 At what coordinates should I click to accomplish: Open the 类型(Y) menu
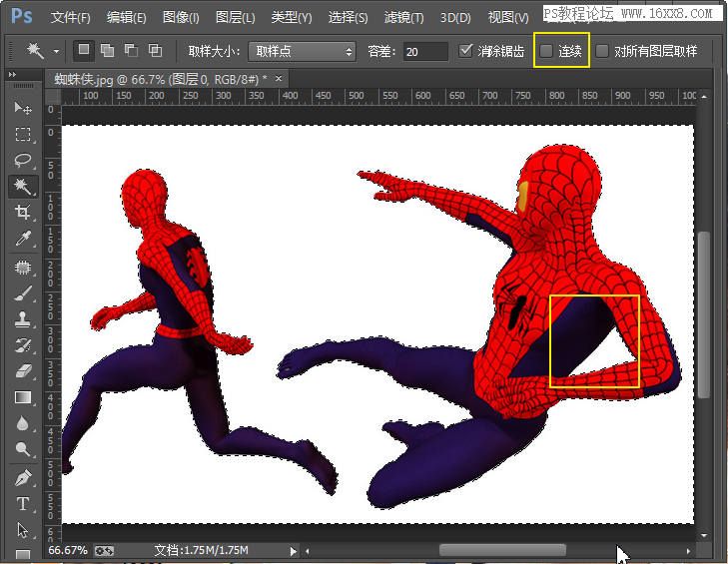[x=292, y=18]
